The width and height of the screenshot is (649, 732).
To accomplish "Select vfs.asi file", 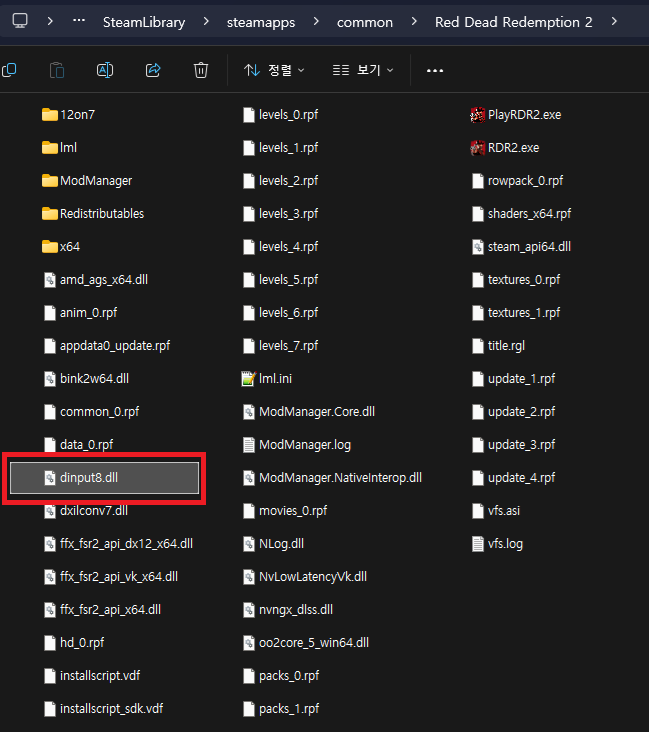I will coord(496,511).
